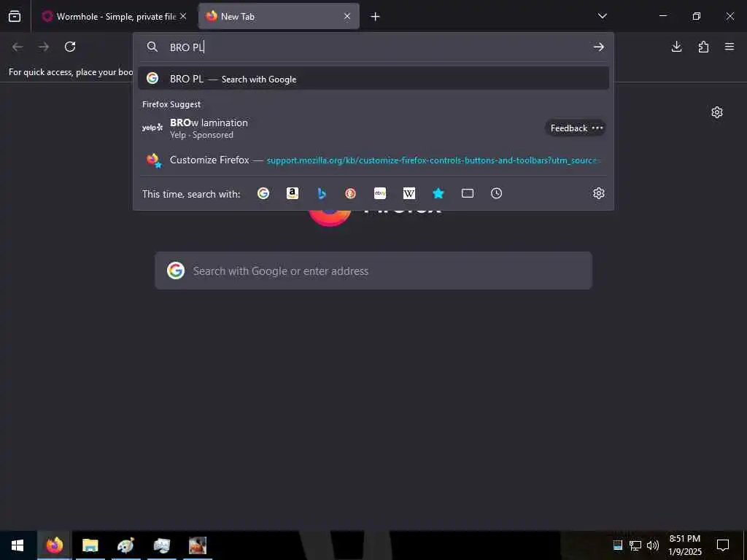Open the volume control in system tray
This screenshot has height=560, width=747.
pos(653,545)
